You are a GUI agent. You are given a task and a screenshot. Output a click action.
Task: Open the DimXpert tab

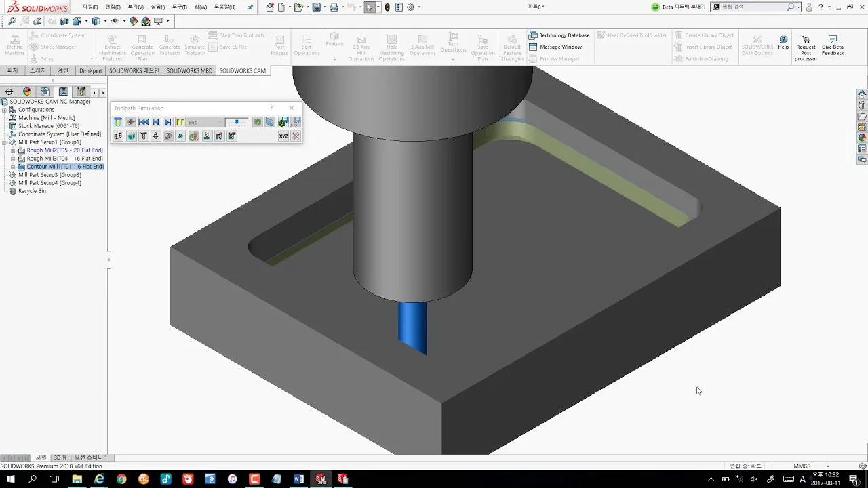[x=90, y=70]
